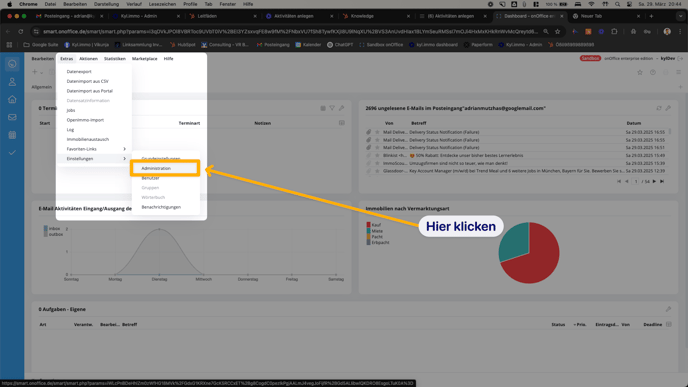Open the Aktionen menu
This screenshot has width=688, height=387.
coord(88,58)
